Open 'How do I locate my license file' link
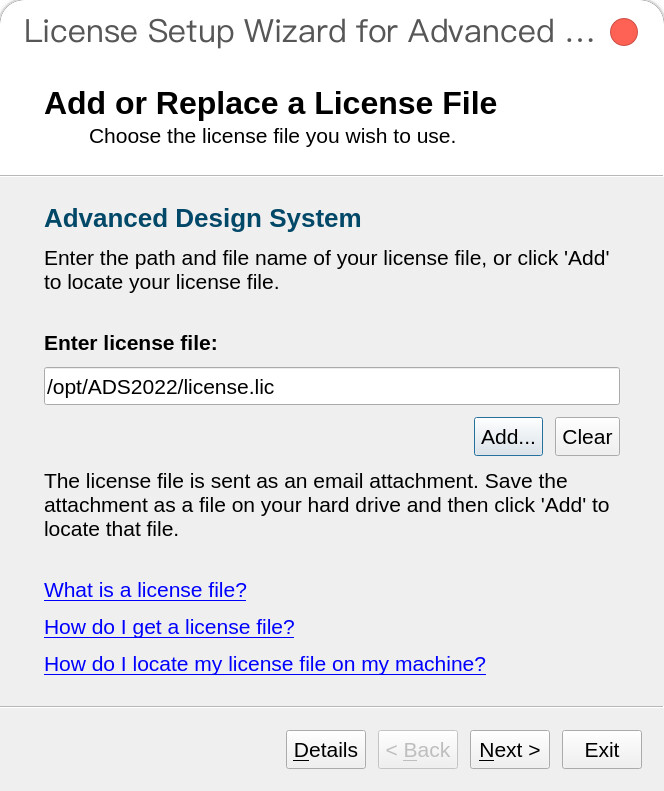This screenshot has width=664, height=791. [265, 664]
